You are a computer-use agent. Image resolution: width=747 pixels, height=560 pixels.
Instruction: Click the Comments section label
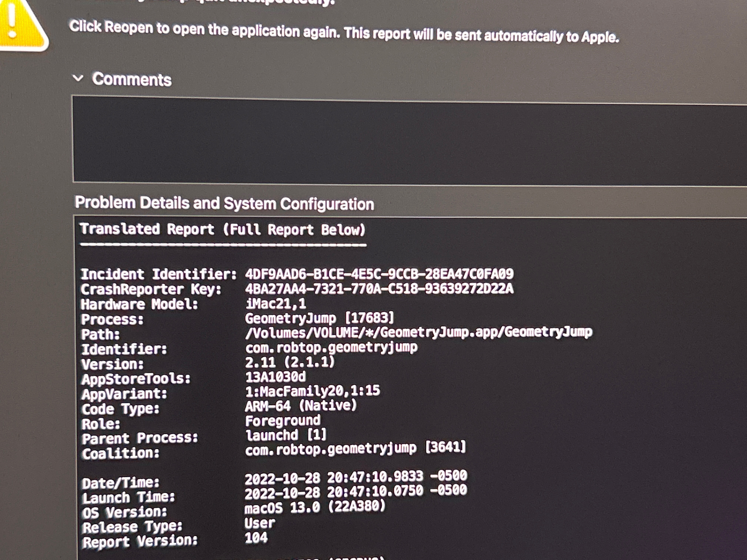coord(132,79)
